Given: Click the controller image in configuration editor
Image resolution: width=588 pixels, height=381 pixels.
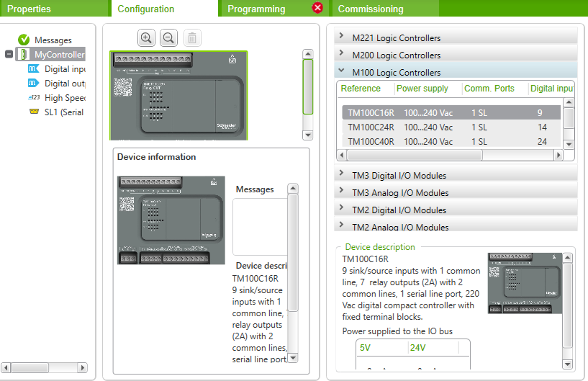Looking at the screenshot, I should (179, 95).
